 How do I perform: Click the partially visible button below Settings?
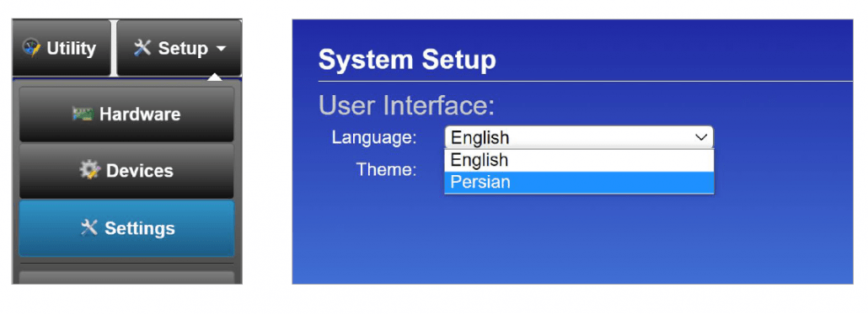point(126,277)
